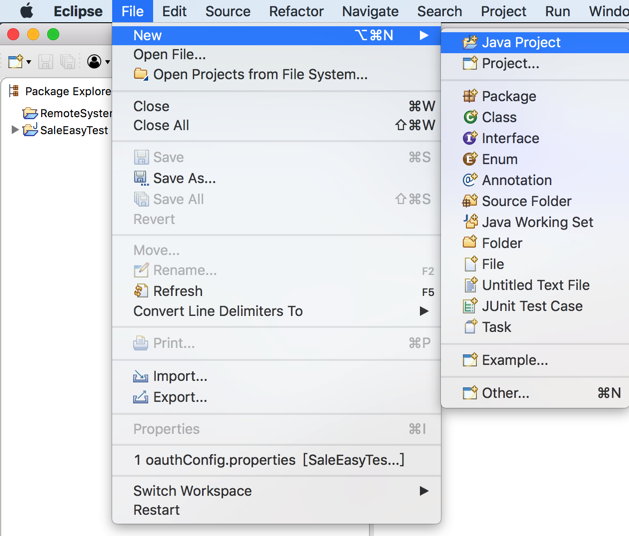The height and width of the screenshot is (536, 629).
Task: Click the green Class icon
Action: point(470,117)
